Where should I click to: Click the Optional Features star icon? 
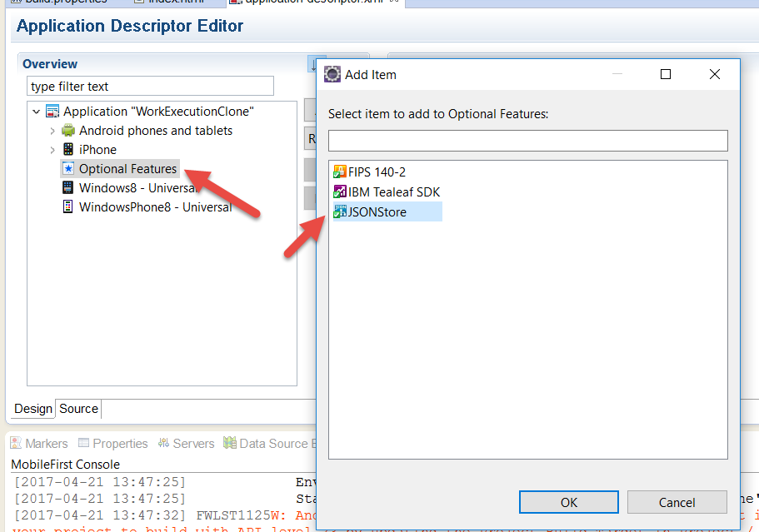pos(67,168)
